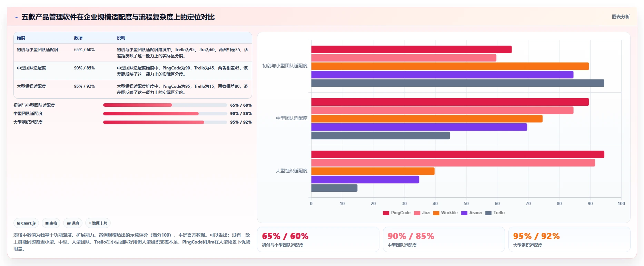Screen dimensions: 644x266
Task: Select the 初创与小型团队适配度 table row label
Action: (x=38, y=50)
